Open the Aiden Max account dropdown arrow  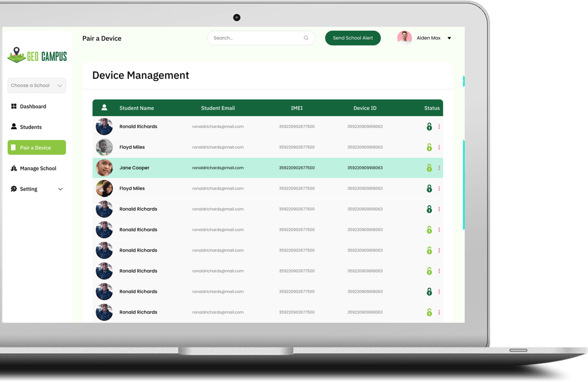pos(449,38)
